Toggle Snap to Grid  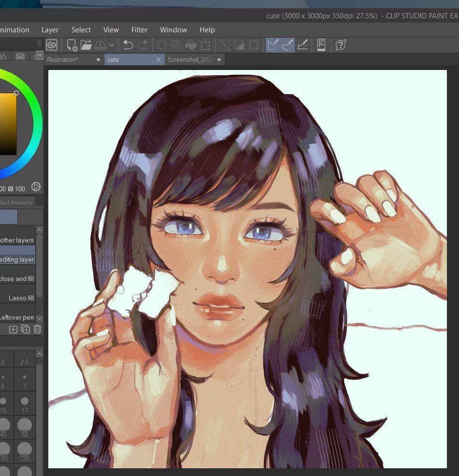click(x=302, y=45)
